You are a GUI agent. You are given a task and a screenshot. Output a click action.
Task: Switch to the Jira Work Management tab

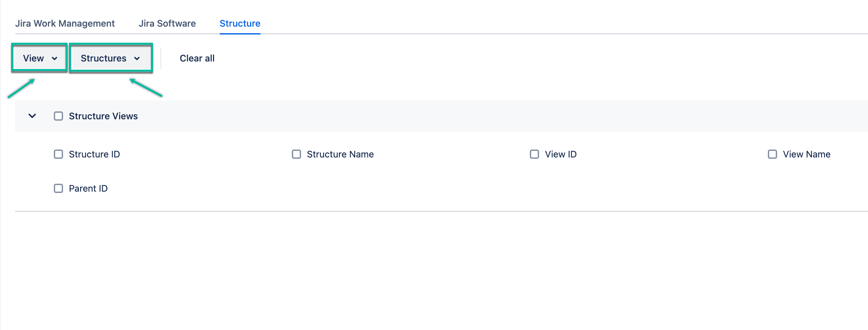click(65, 23)
